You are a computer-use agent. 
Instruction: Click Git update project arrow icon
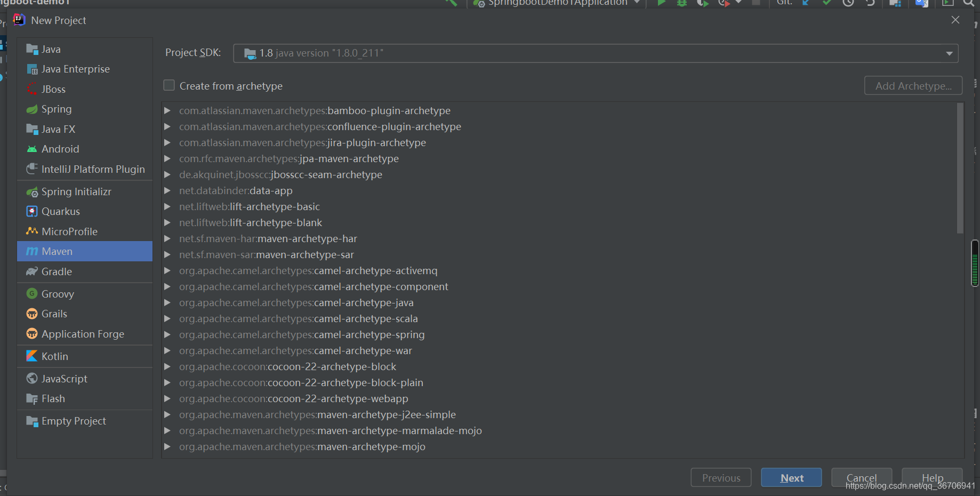[806, 3]
